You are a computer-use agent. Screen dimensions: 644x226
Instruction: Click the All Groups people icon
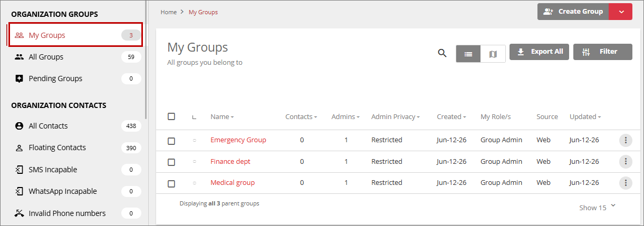(20, 57)
